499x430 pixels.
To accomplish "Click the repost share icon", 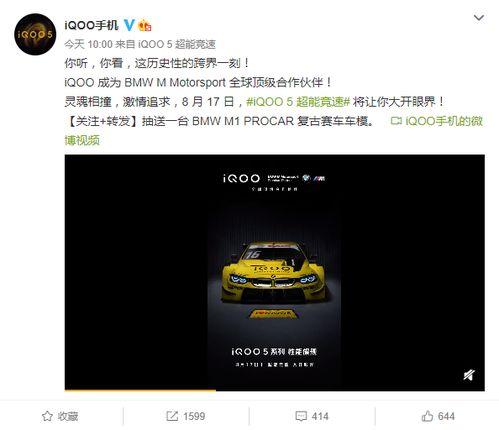I will pos(172,416).
